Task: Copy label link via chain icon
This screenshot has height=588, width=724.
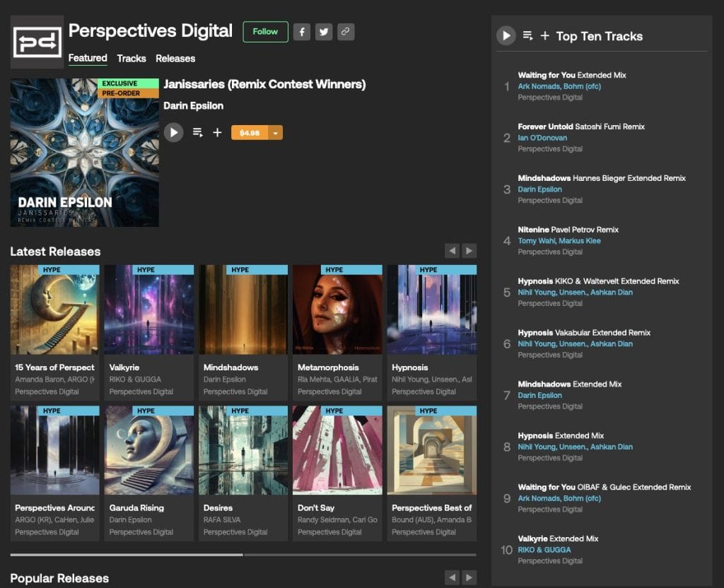Action: click(x=345, y=32)
